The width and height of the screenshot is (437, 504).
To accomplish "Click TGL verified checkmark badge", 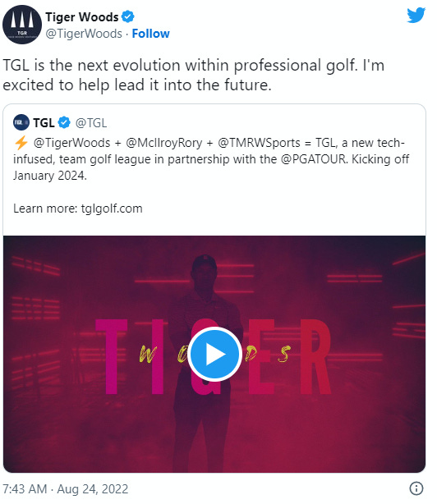I will 64,122.
